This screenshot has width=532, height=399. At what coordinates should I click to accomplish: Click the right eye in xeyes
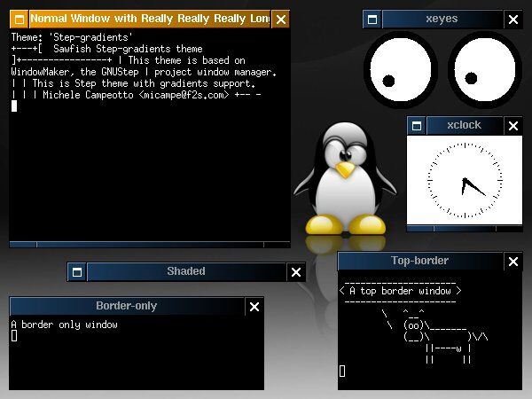tap(484, 69)
